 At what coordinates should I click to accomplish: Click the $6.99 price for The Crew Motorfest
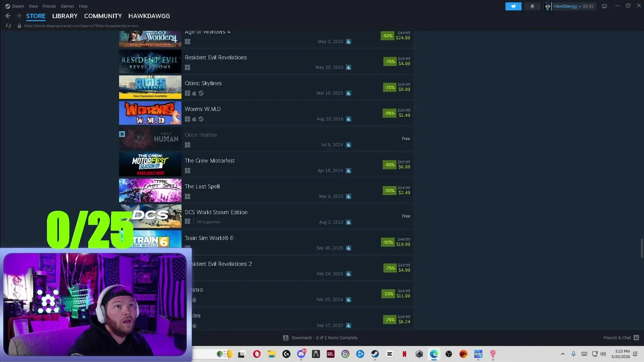pos(404,167)
